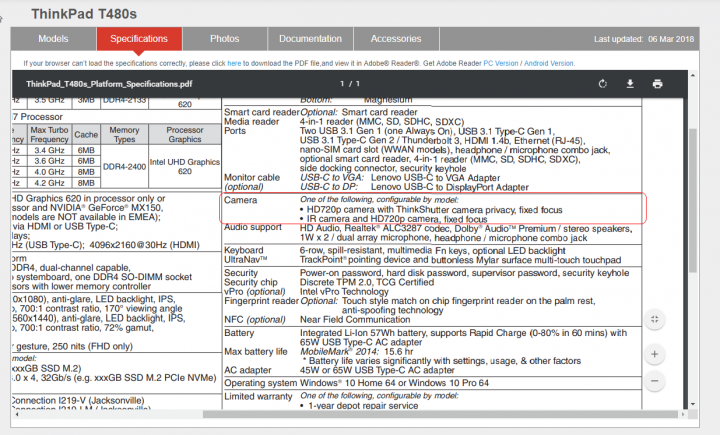Click the 'AC adapter' label

tap(248, 370)
